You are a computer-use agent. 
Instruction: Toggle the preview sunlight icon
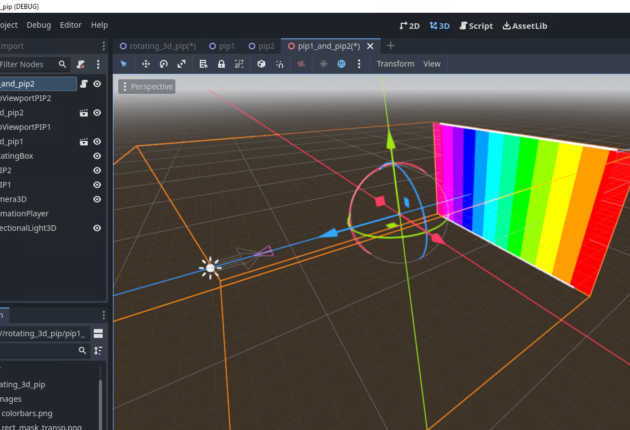coord(323,64)
